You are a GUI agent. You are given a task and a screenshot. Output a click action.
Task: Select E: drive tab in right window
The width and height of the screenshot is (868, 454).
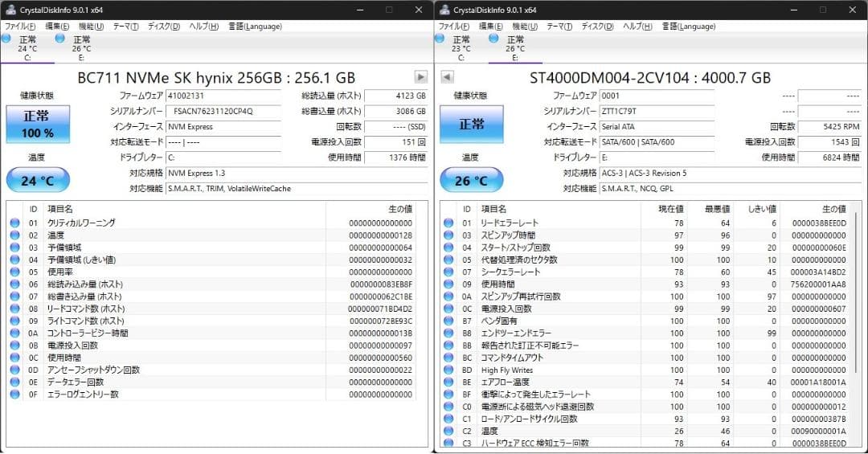(x=515, y=48)
